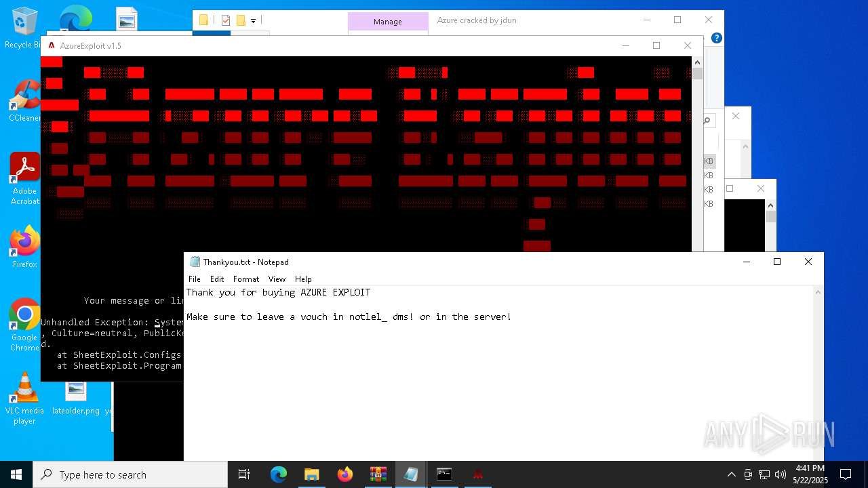
Task: Click Explorer's New Folder quick access icon
Action: (x=241, y=20)
